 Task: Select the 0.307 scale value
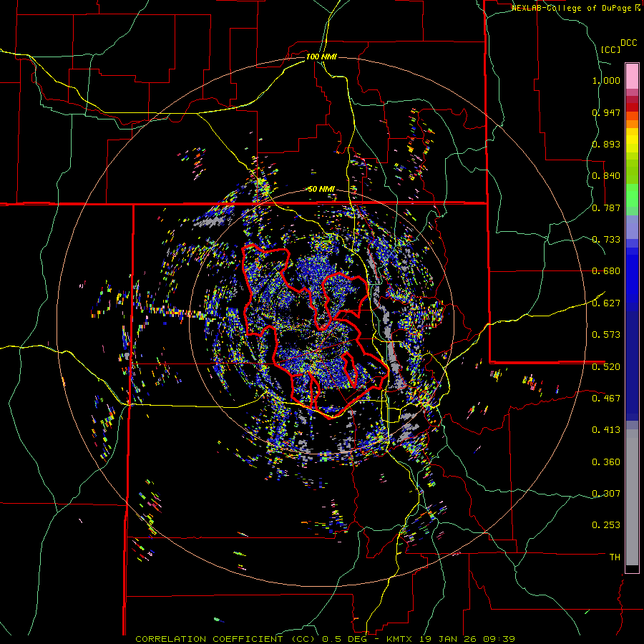(606, 494)
